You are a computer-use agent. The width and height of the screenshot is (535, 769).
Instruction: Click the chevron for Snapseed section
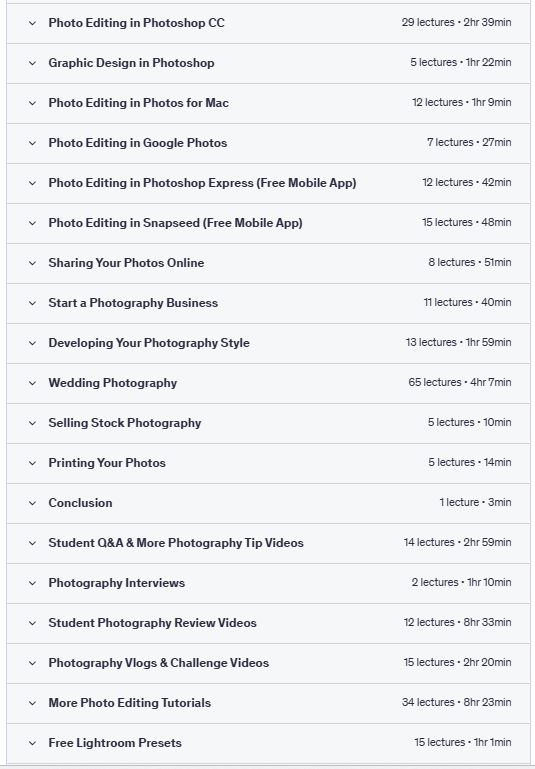coord(32,223)
